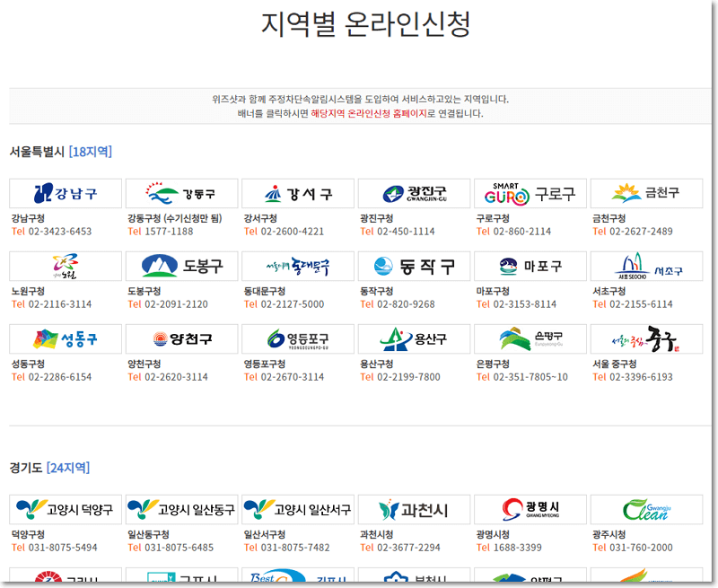718x588 pixels.
Task: Click the 강남구 logo banner
Action: (66, 194)
